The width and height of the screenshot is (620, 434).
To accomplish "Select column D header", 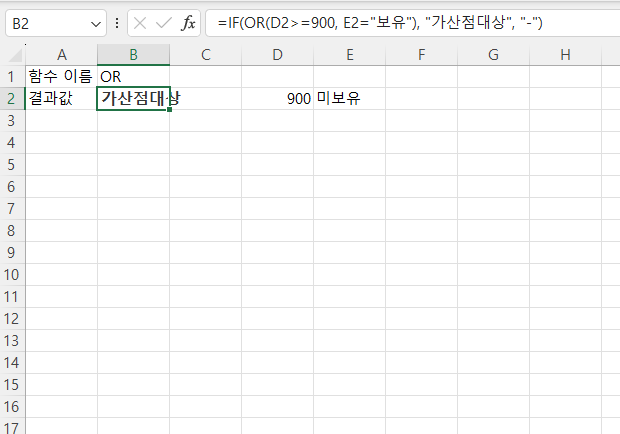I will coord(278,55).
